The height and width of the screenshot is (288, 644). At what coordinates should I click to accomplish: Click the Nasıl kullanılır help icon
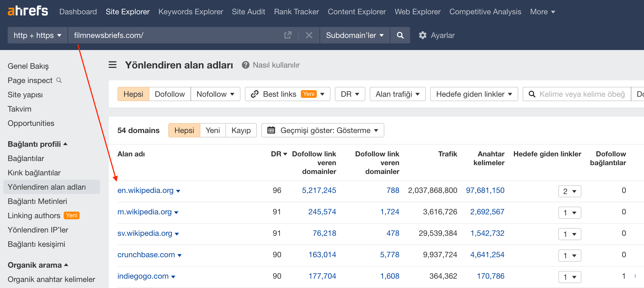point(246,65)
